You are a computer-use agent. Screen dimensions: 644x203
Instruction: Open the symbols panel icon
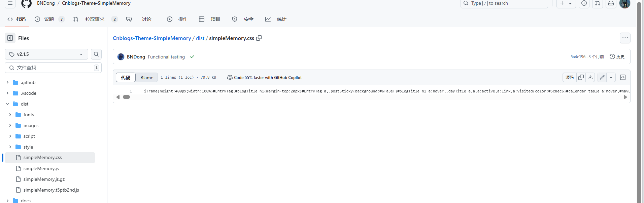(x=623, y=77)
